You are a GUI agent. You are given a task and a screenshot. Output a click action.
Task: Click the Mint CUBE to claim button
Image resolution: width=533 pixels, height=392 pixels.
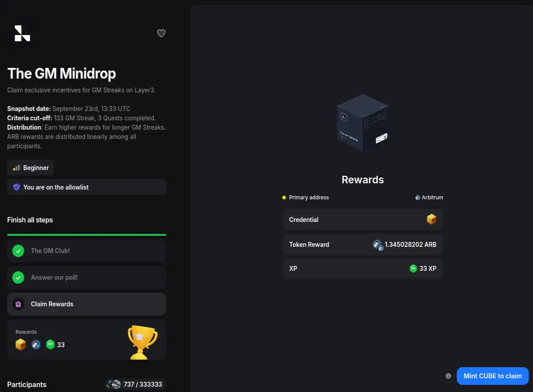pyautogui.click(x=493, y=376)
